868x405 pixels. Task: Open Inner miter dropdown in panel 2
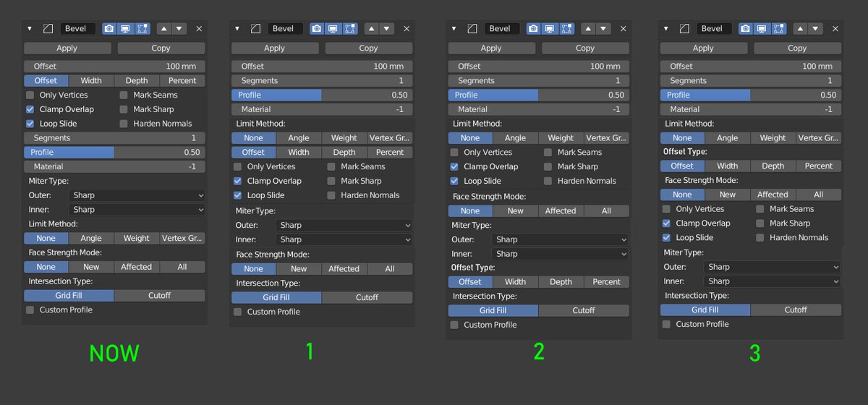pyautogui.click(x=560, y=254)
